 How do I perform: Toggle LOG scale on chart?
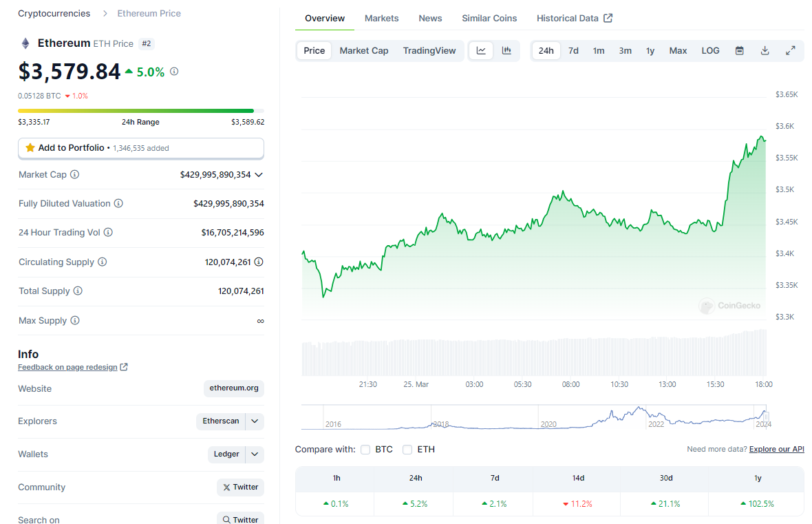[710, 51]
